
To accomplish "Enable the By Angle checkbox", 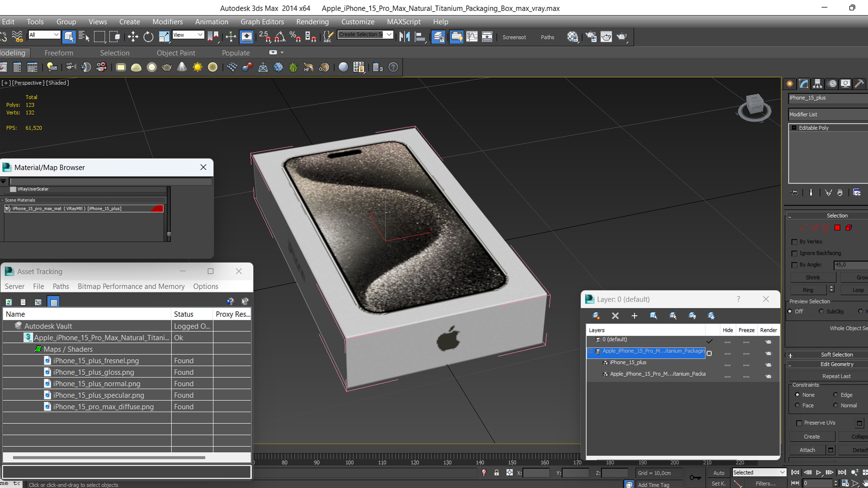I will point(794,265).
